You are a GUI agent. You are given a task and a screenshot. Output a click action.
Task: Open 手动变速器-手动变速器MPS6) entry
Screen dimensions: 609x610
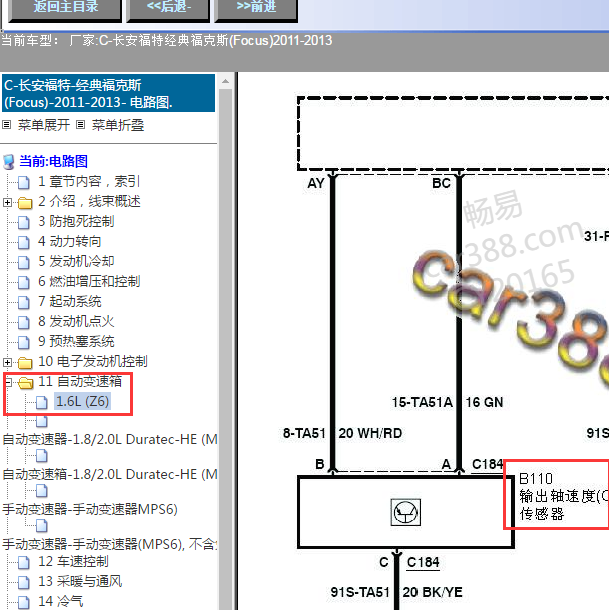90,509
